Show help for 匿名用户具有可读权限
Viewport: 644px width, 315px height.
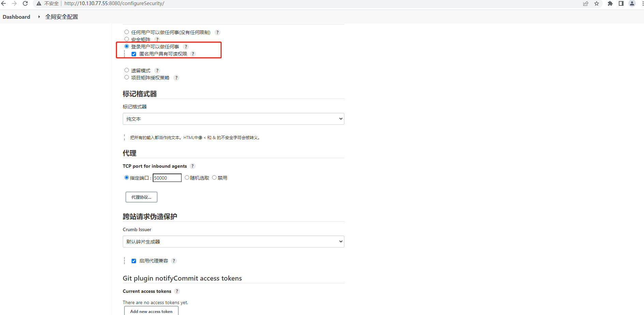[x=193, y=54]
